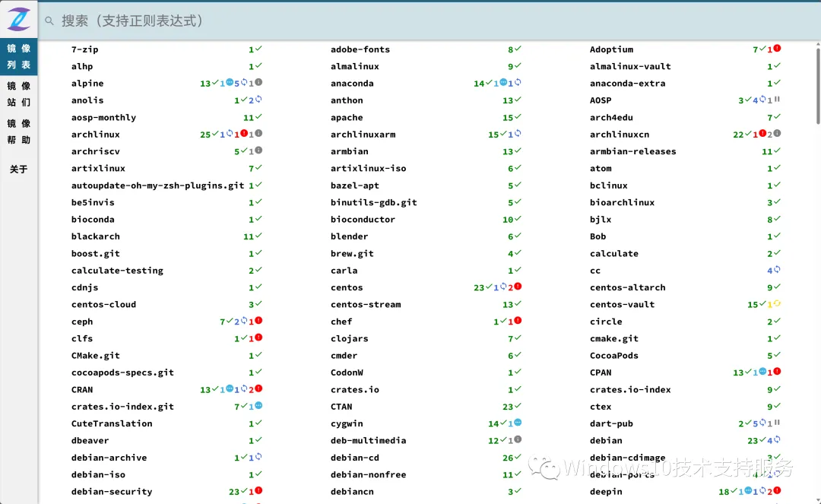Open the 镜像帮助 sidebar tab
Image resolution: width=821 pixels, height=504 pixels.
[x=19, y=132]
